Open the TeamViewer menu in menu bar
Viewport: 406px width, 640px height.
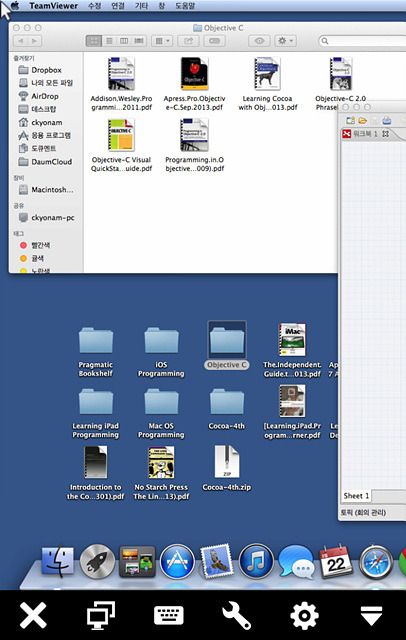tap(53, 6)
